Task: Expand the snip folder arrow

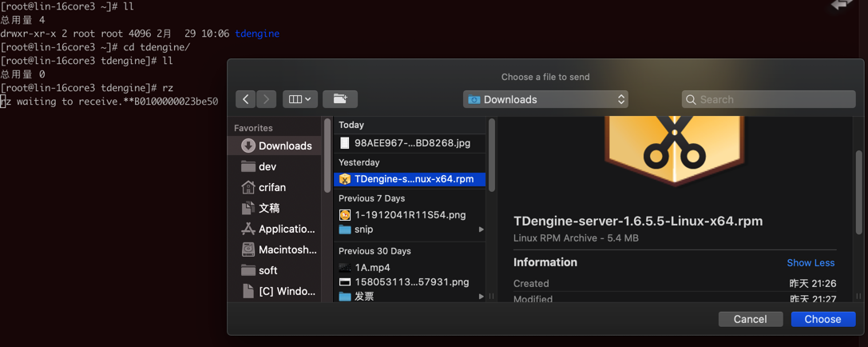Action: tap(481, 229)
